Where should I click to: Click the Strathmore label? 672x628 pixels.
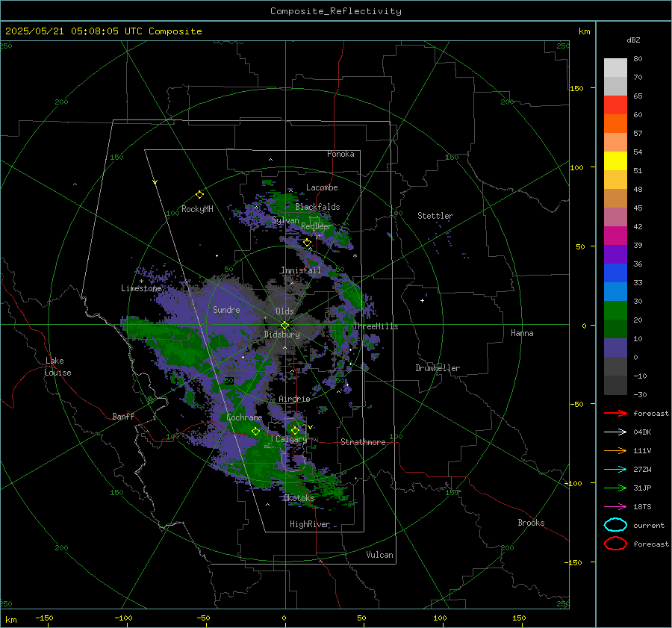[363, 442]
